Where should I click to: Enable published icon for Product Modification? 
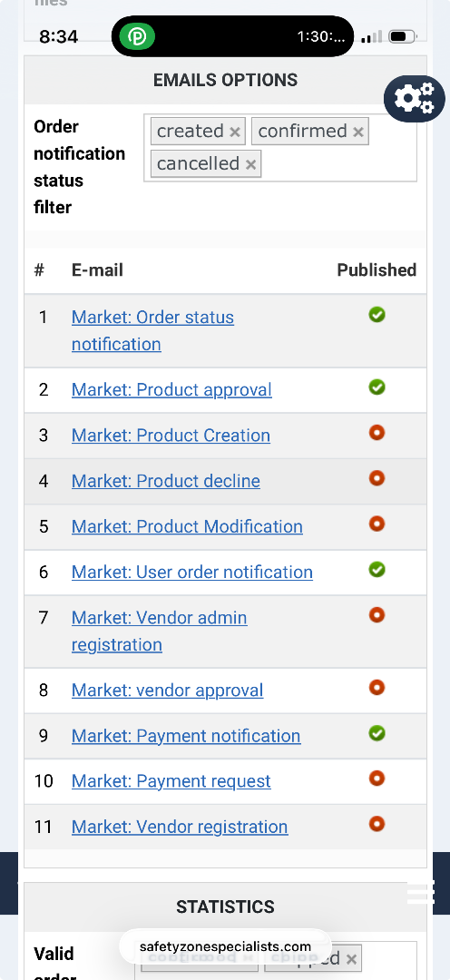click(x=377, y=524)
